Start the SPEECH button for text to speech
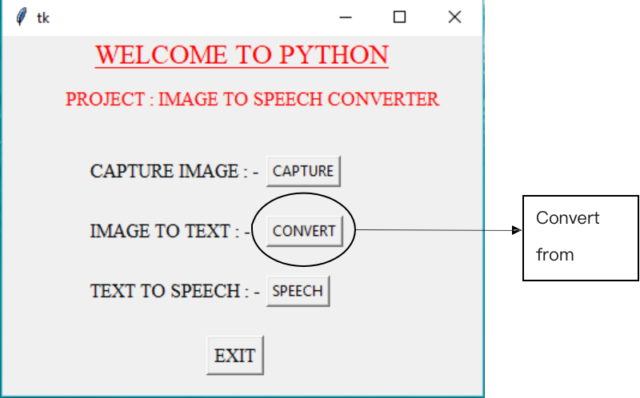640x398 pixels. tap(298, 291)
